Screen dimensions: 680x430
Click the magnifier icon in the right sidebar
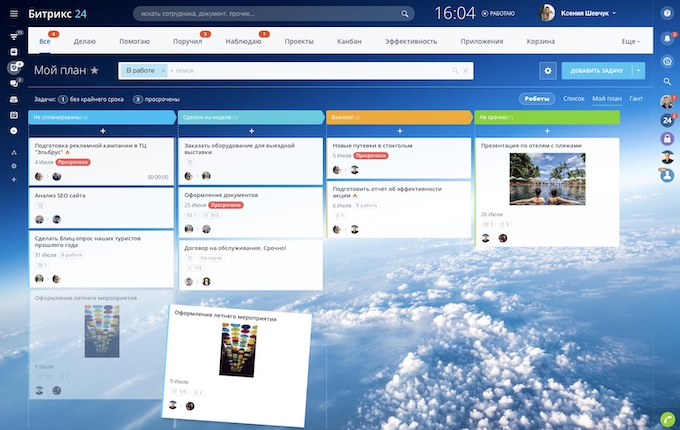click(x=667, y=82)
